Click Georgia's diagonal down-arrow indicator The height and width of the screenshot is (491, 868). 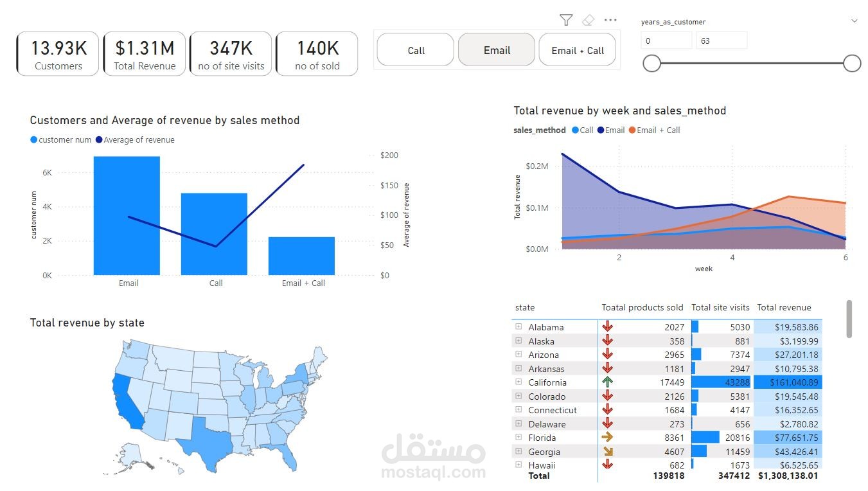(607, 451)
